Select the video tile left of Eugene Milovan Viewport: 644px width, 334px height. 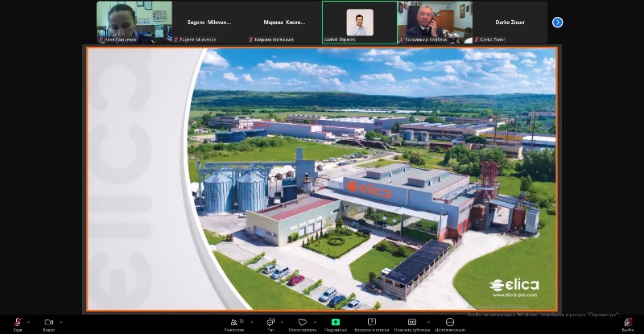coord(134,23)
